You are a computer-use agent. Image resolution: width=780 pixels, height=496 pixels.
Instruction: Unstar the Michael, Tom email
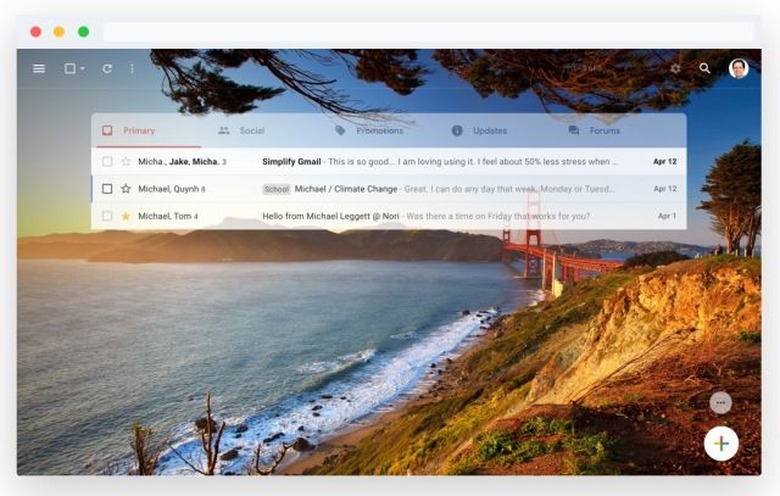[126, 216]
